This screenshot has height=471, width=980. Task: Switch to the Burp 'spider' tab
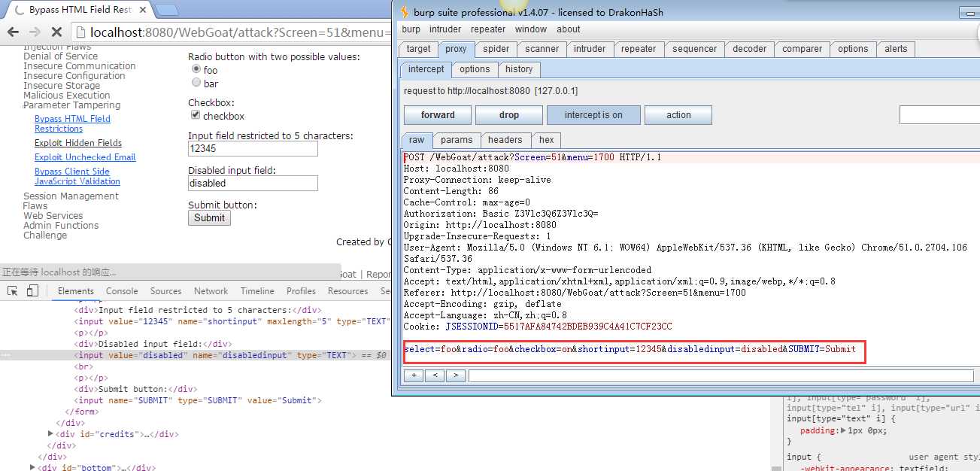(496, 49)
